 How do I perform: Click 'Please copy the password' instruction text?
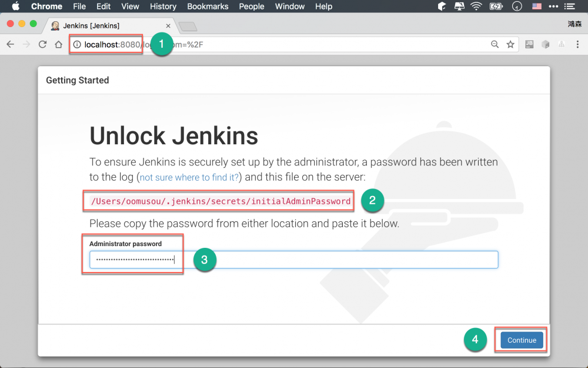point(244,223)
